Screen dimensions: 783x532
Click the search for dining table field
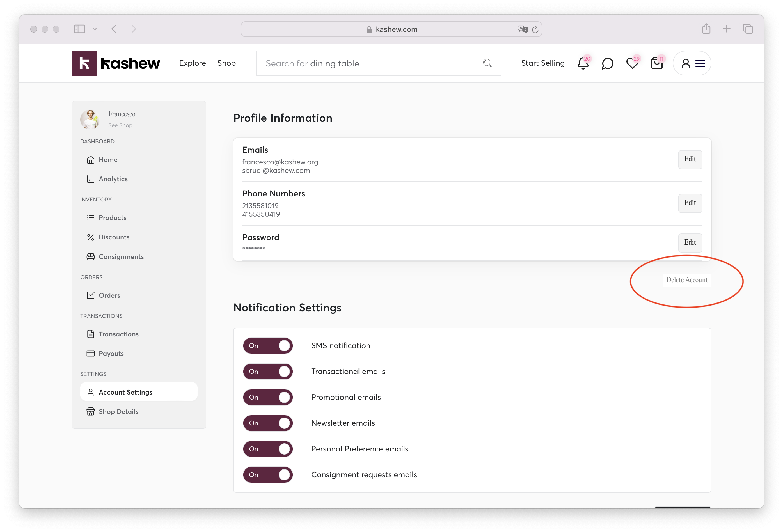[371, 63]
